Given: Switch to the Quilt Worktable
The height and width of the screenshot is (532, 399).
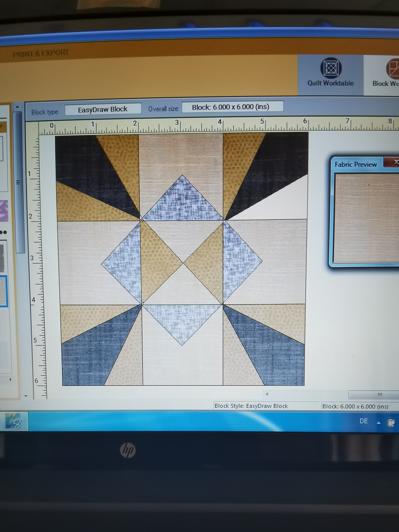Looking at the screenshot, I should click(330, 72).
